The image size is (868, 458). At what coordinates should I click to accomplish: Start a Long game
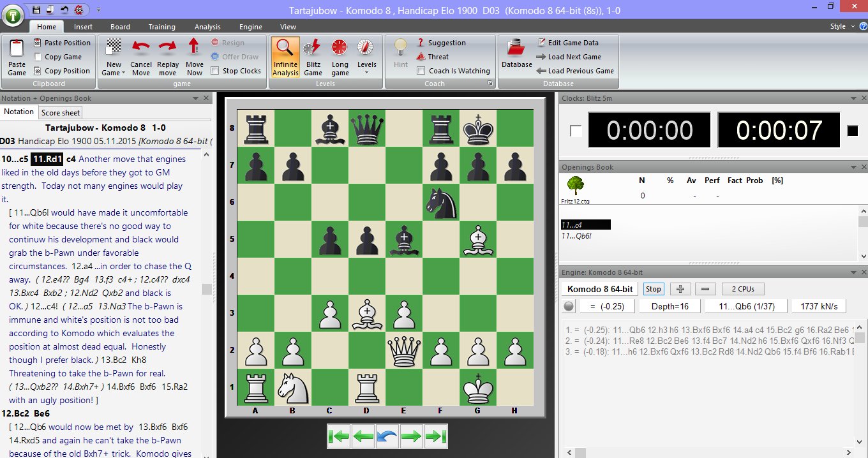tap(340, 56)
